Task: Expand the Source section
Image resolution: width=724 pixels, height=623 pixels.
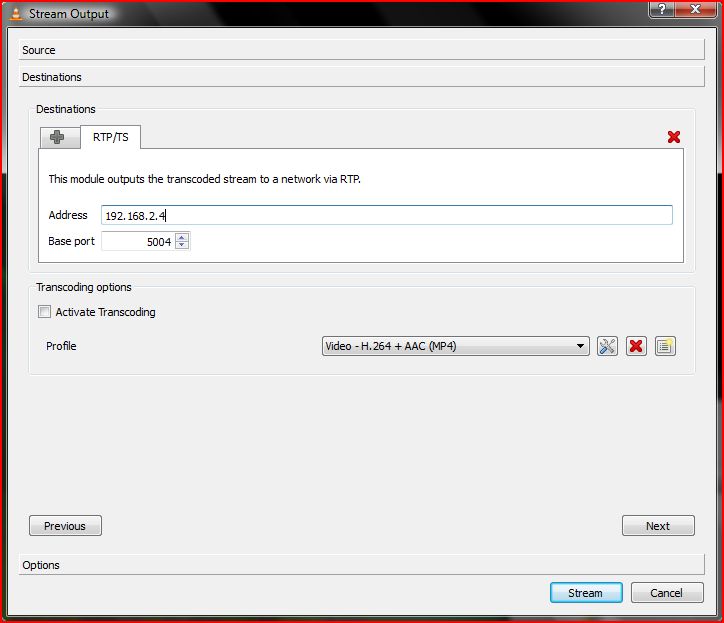Action: [361, 50]
